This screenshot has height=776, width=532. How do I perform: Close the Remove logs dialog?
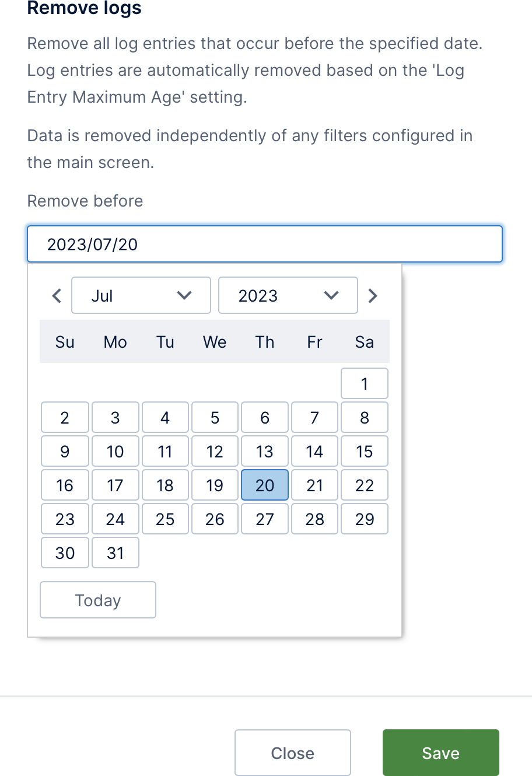pos(292,752)
